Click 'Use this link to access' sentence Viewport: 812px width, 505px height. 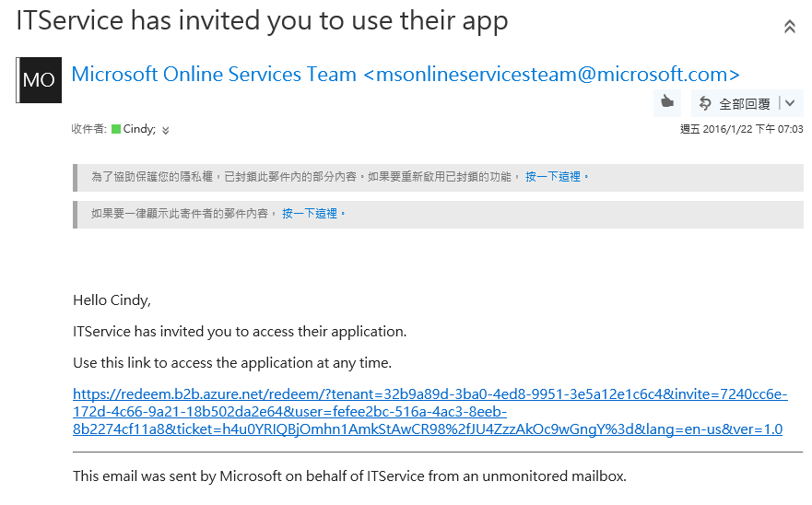pyautogui.click(x=232, y=363)
